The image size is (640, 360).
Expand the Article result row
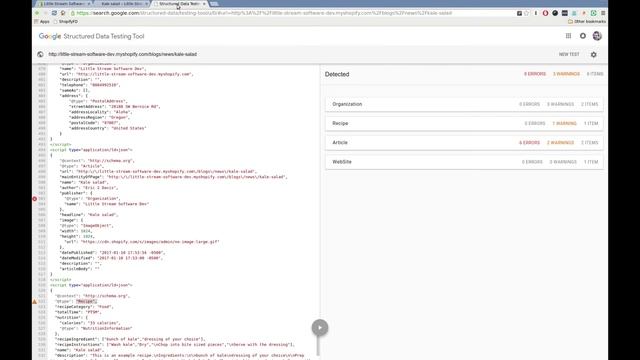click(464, 142)
